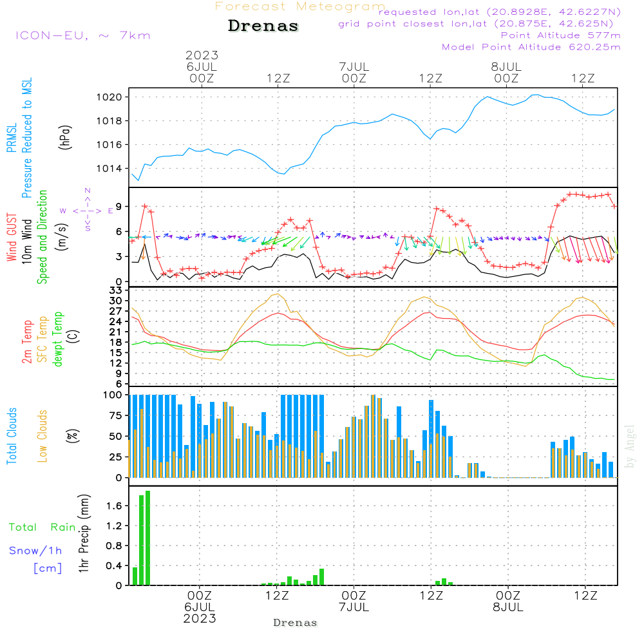Click the wind direction compass rose
644x644 pixels.
coord(87,210)
